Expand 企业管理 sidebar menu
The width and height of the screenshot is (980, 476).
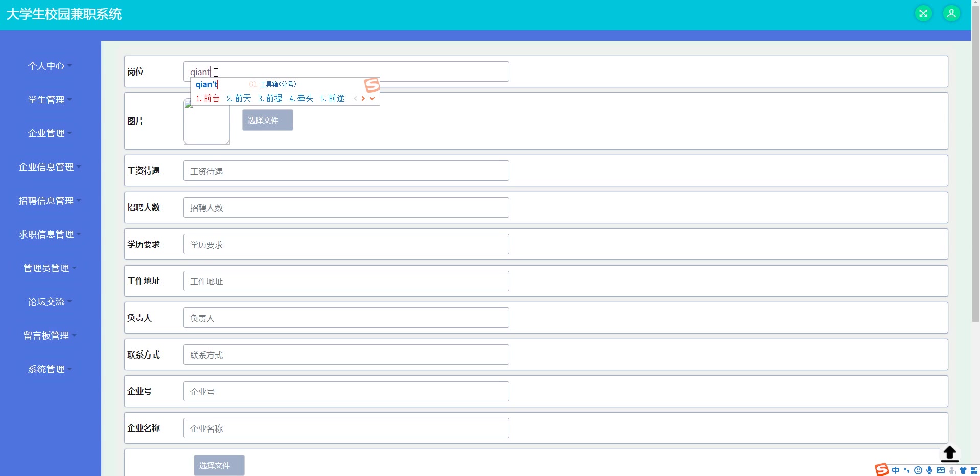(x=50, y=133)
